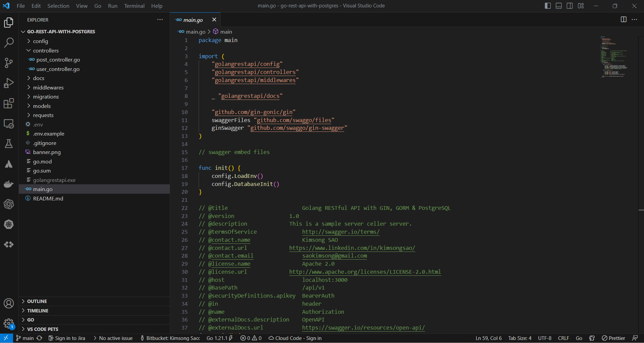
Task: Open user_controller.go file
Action: pyautogui.click(x=94, y=69)
